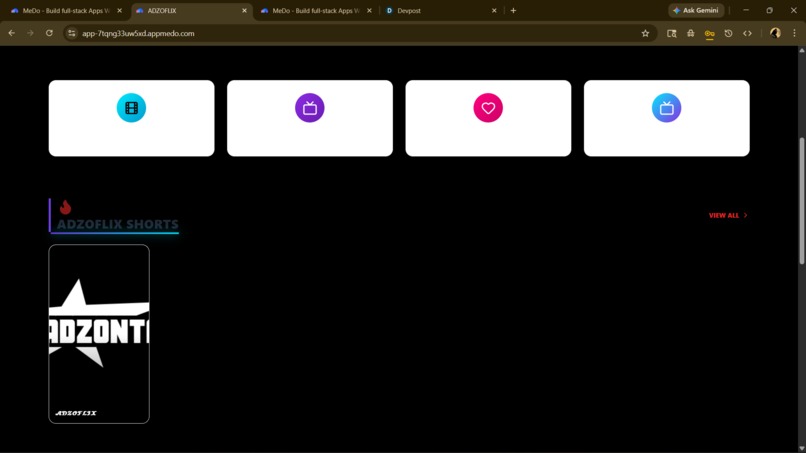Click the scrollbar up arrow
This screenshot has width=806, height=453.
[x=802, y=50]
